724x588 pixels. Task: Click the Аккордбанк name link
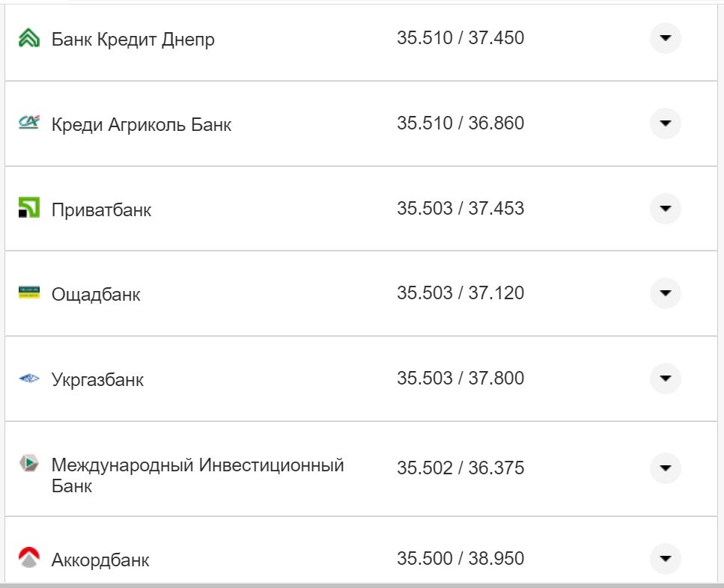click(100, 560)
